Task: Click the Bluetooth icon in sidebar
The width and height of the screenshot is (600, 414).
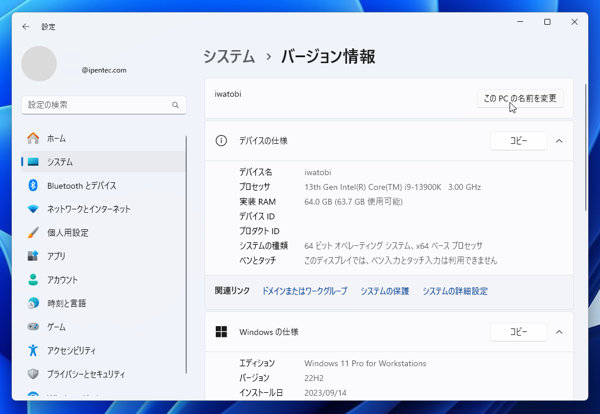Action: coord(33,186)
